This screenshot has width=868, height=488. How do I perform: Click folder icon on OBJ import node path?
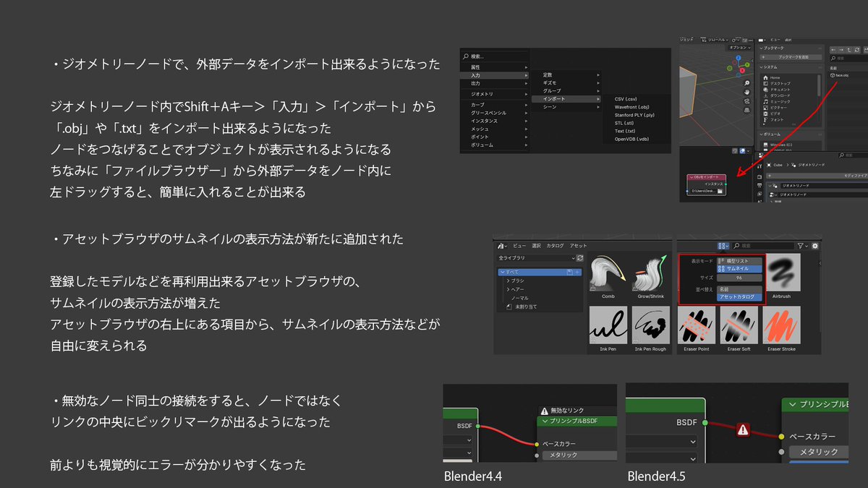tap(720, 191)
